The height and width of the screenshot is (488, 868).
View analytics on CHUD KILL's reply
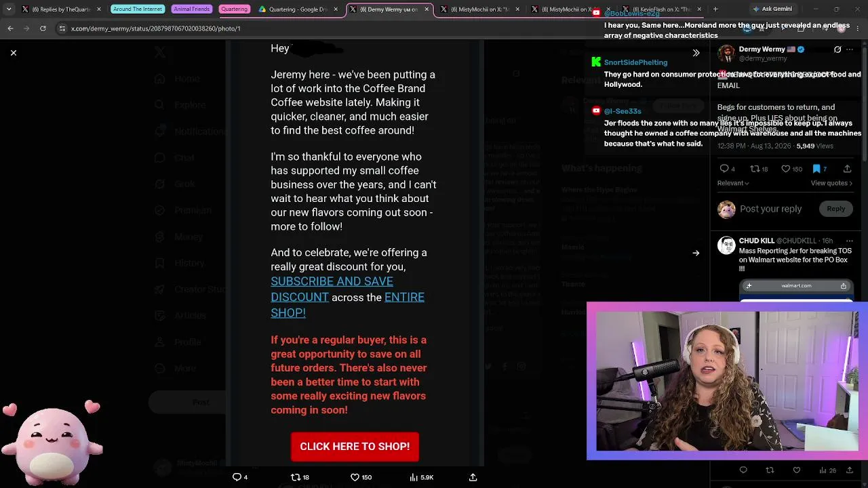(827, 470)
